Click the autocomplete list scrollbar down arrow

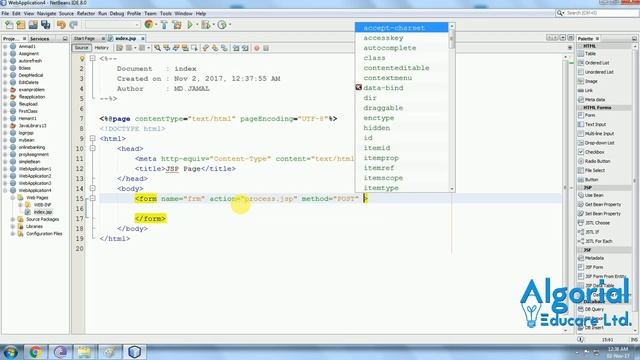[452, 189]
